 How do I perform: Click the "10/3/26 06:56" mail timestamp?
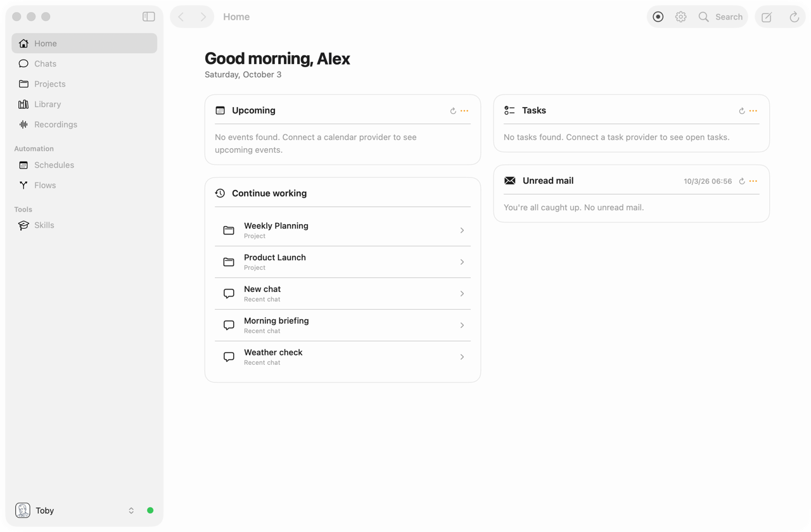click(x=708, y=181)
